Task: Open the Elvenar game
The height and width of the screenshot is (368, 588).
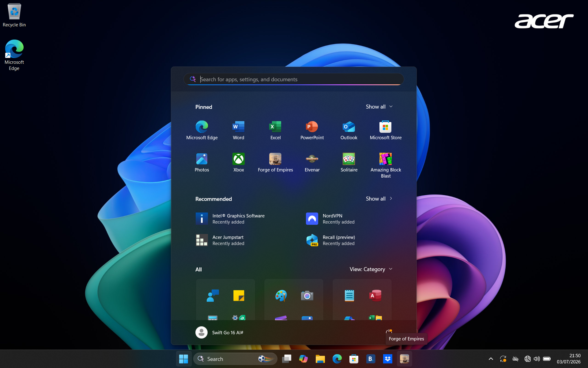Action: click(312, 163)
